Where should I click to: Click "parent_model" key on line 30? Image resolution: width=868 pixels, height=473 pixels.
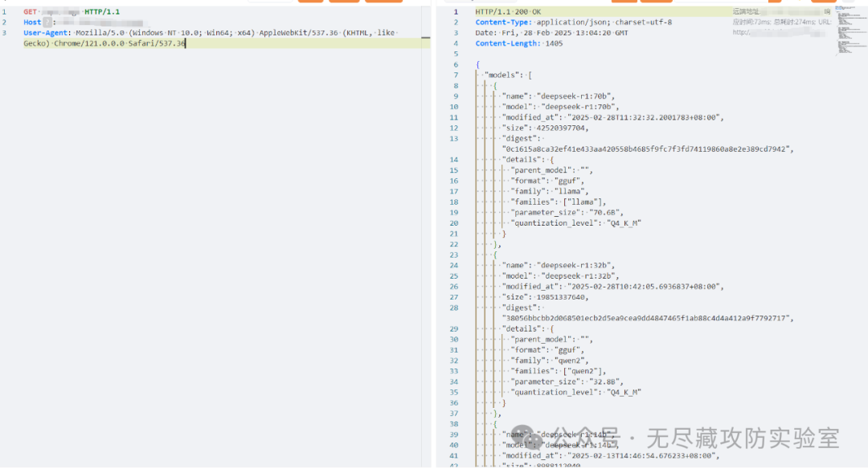click(541, 340)
